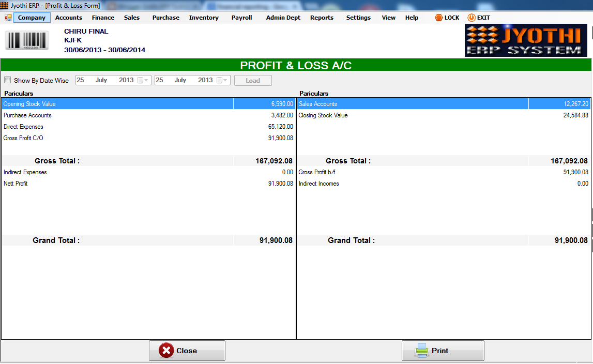Click the Close button
The width and height of the screenshot is (593, 364).
click(x=187, y=350)
